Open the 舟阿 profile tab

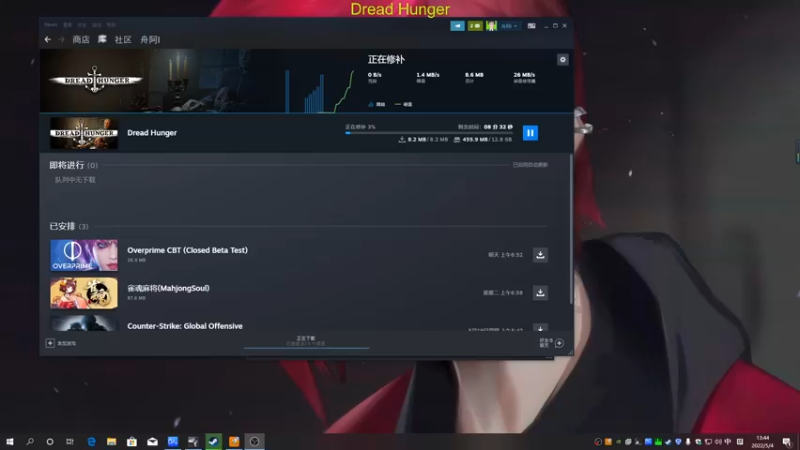coord(150,39)
